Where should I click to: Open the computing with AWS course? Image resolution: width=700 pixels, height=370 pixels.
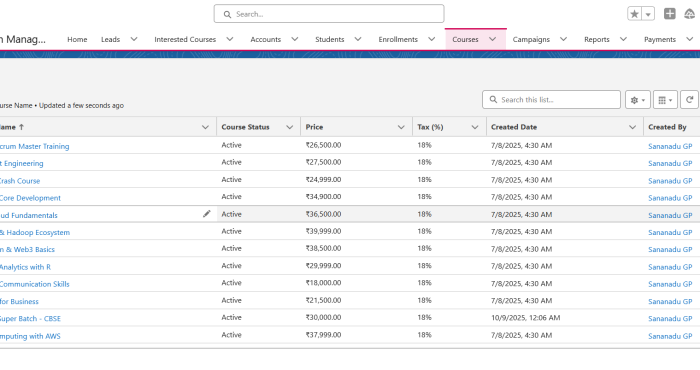(x=30, y=336)
